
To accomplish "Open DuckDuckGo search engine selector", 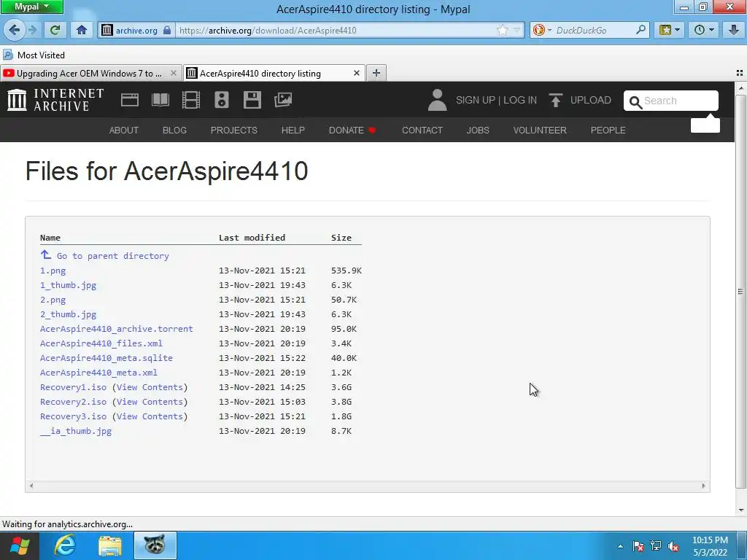I will (x=542, y=30).
